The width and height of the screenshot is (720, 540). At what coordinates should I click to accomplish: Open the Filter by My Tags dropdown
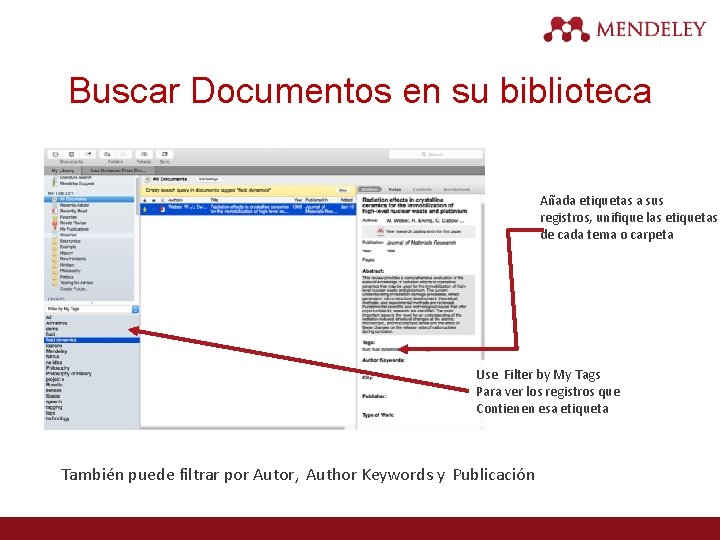92,309
